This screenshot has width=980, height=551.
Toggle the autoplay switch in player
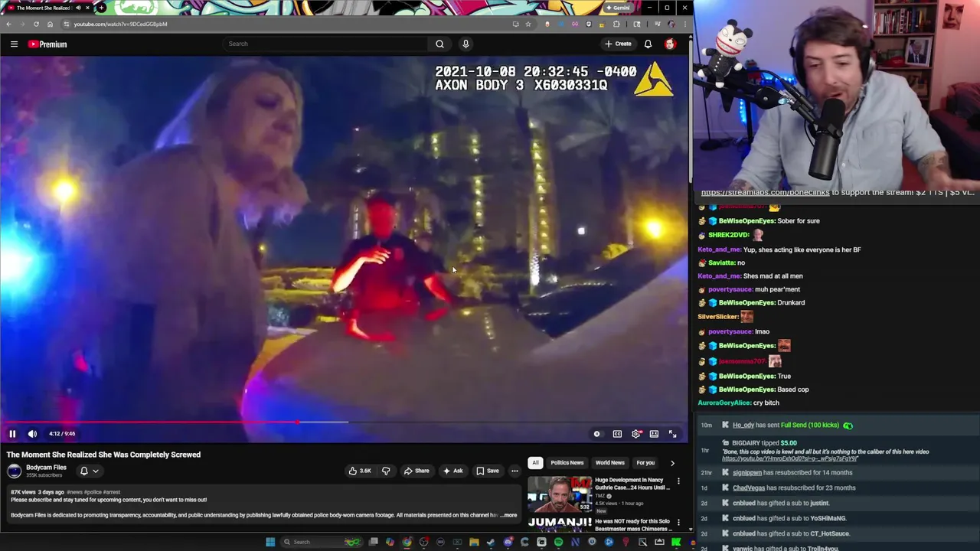pos(597,434)
